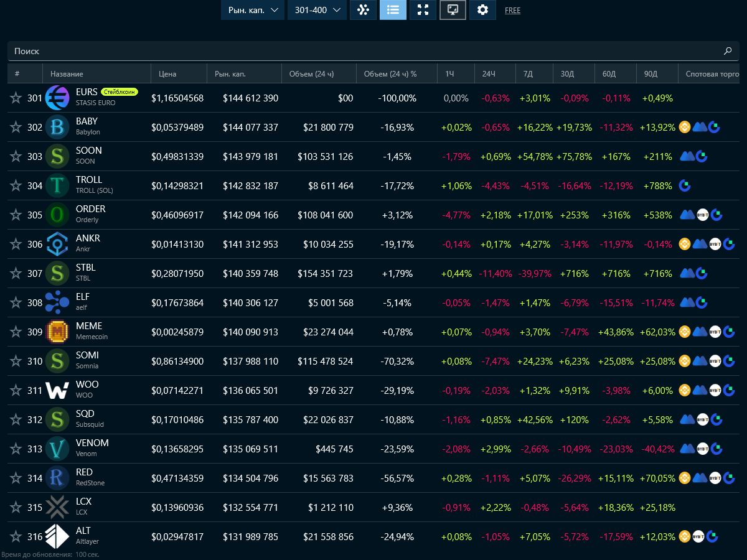
Task: Click the FREE link
Action: click(x=512, y=11)
